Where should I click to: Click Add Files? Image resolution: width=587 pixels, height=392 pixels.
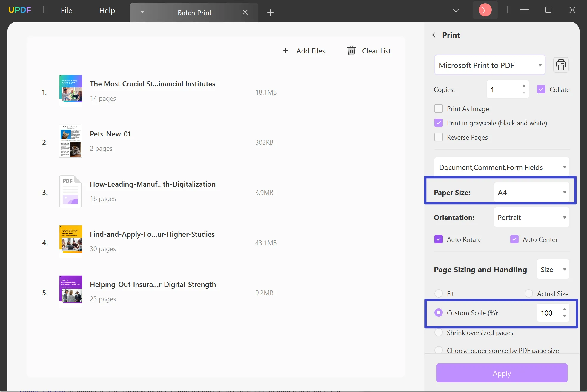coord(311,51)
